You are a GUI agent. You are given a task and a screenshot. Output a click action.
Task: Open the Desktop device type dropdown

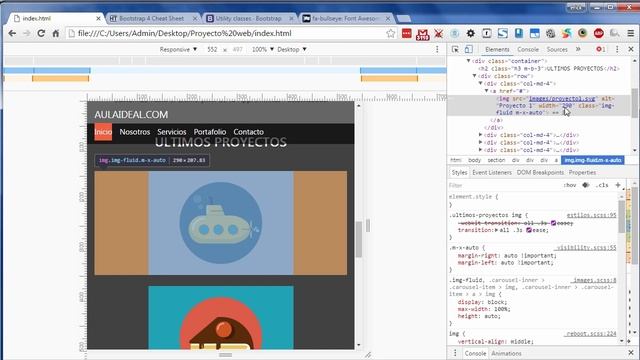pos(292,49)
